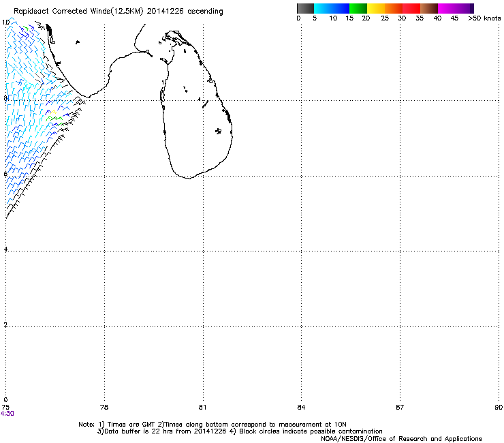Click the NOAA/NESDIS credit text
The image size is (504, 443).
[x=401, y=438]
